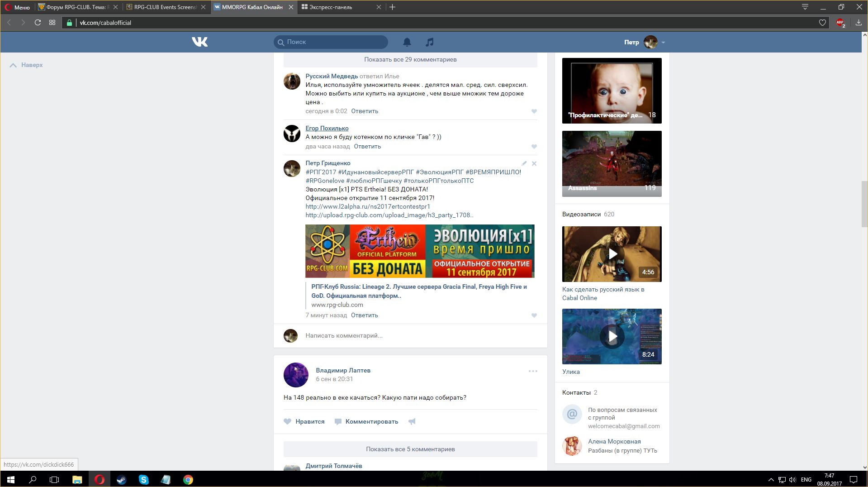Open tab list menu icon in title bar
Image resolution: width=868 pixels, height=487 pixels.
coord(805,7)
